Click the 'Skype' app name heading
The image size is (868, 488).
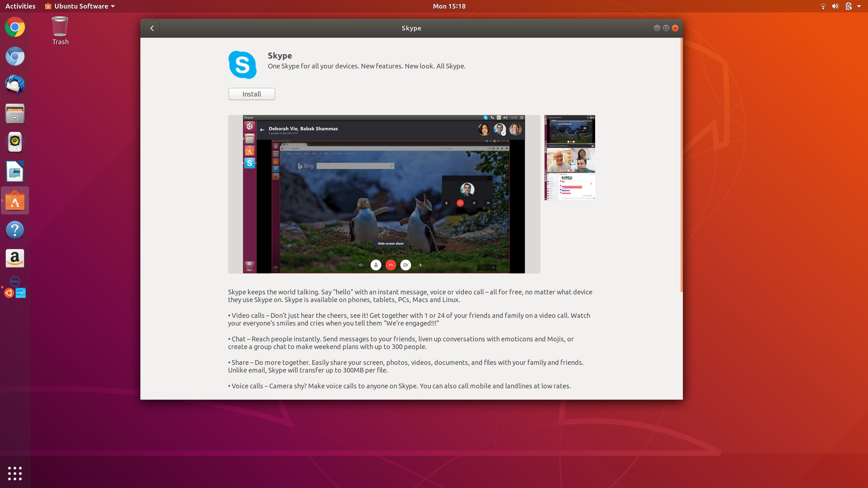click(280, 56)
